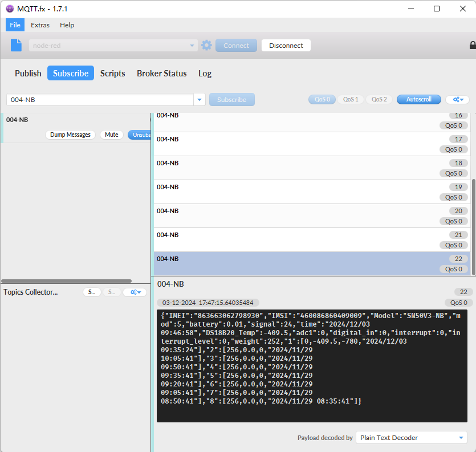Open connection settings gear icon
Viewport: 476px width, 452px height.
pyautogui.click(x=206, y=45)
